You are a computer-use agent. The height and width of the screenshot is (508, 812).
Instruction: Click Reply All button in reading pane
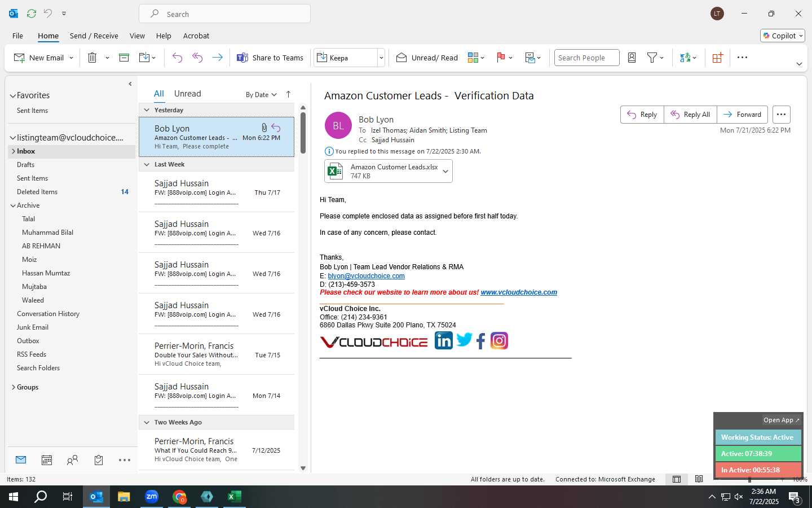click(691, 115)
